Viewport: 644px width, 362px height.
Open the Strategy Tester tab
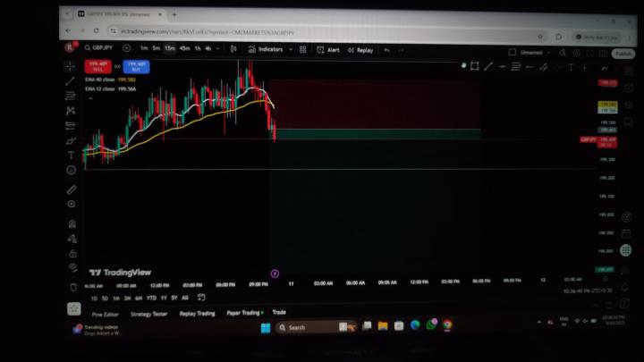[x=148, y=314]
